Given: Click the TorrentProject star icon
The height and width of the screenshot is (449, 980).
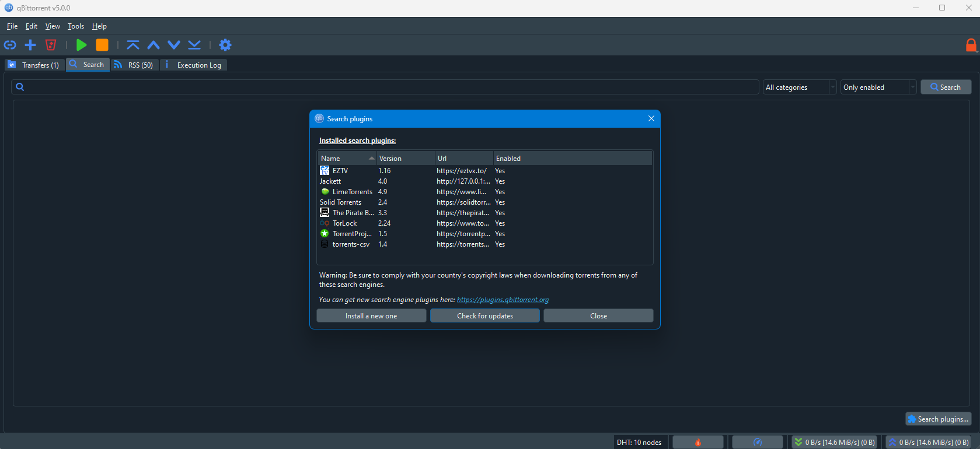Looking at the screenshot, I should pos(325,233).
